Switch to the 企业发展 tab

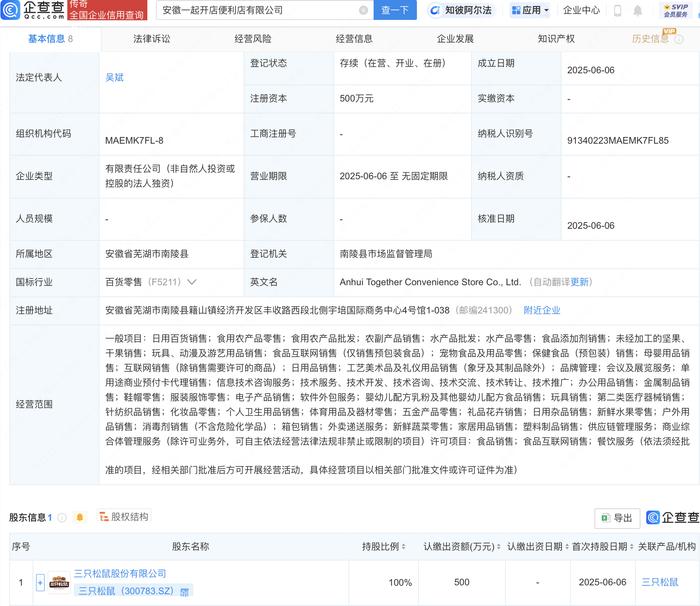click(x=455, y=39)
